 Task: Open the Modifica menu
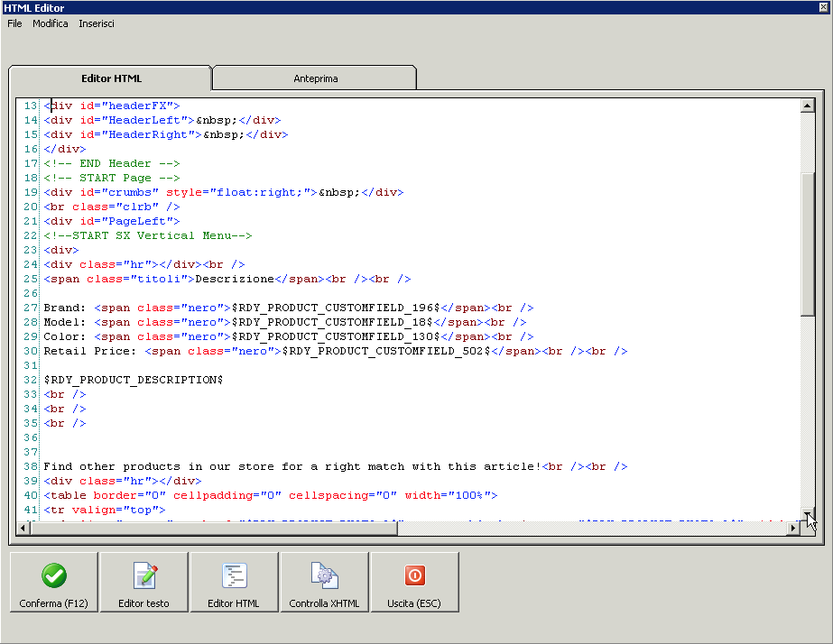[51, 23]
